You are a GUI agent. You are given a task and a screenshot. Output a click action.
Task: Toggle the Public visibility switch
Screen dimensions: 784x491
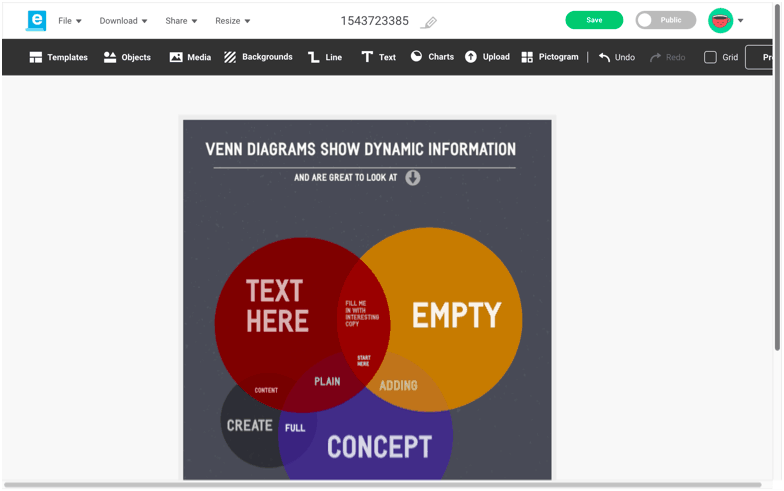coord(666,20)
